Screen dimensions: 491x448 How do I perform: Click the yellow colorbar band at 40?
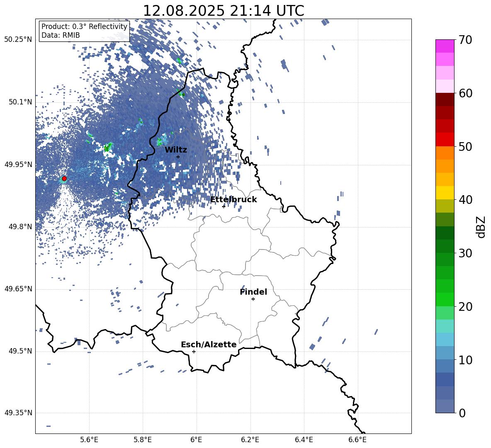click(445, 193)
